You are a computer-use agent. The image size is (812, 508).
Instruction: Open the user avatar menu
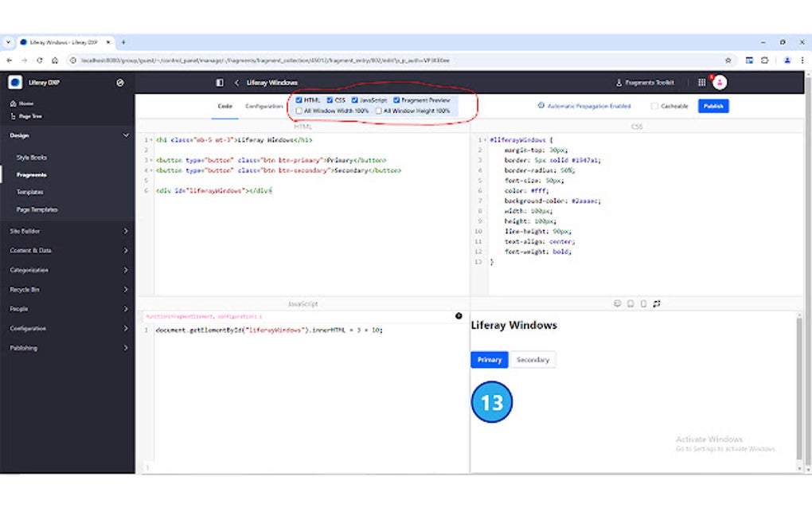coord(719,82)
